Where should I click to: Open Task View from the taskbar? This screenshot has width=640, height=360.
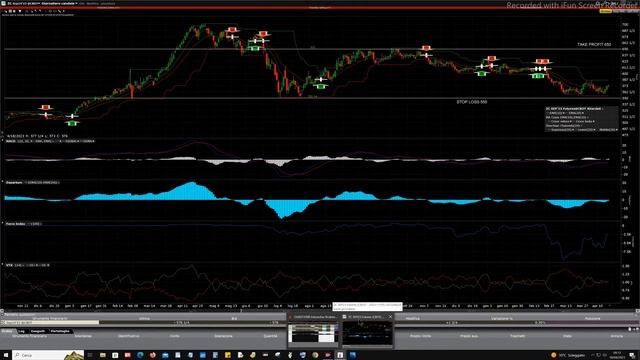click(x=90, y=355)
